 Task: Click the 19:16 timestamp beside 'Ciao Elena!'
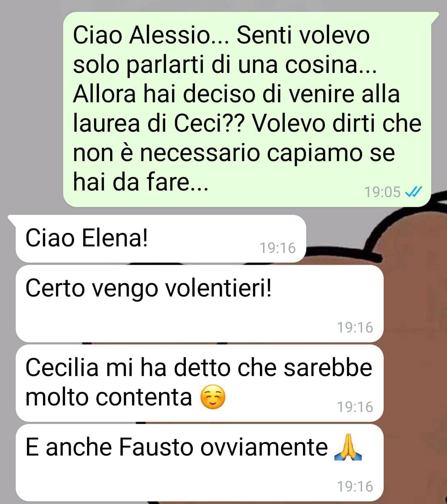point(277,248)
